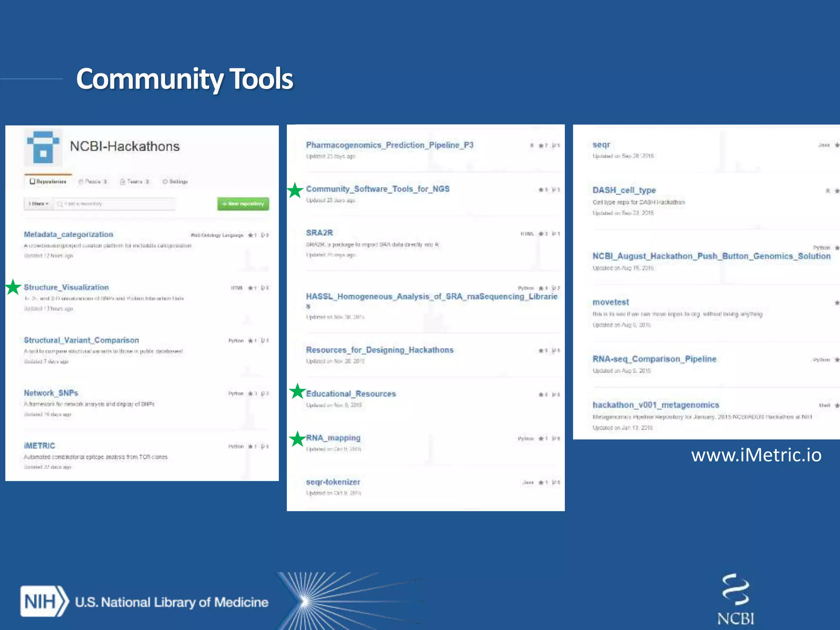Switch to the Teams tab

135,181
